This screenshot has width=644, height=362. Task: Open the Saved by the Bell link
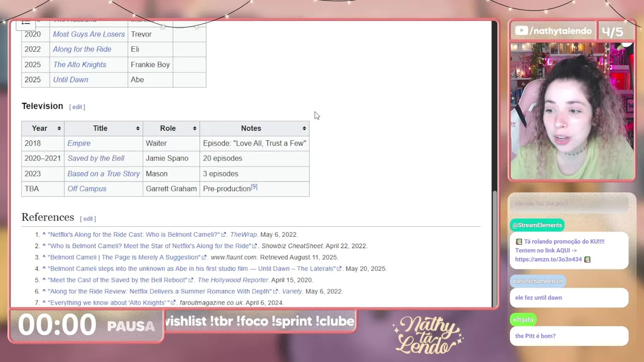click(96, 158)
